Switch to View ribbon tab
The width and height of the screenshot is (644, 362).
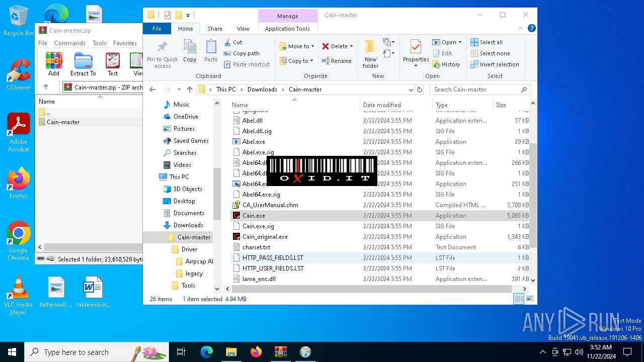(243, 29)
